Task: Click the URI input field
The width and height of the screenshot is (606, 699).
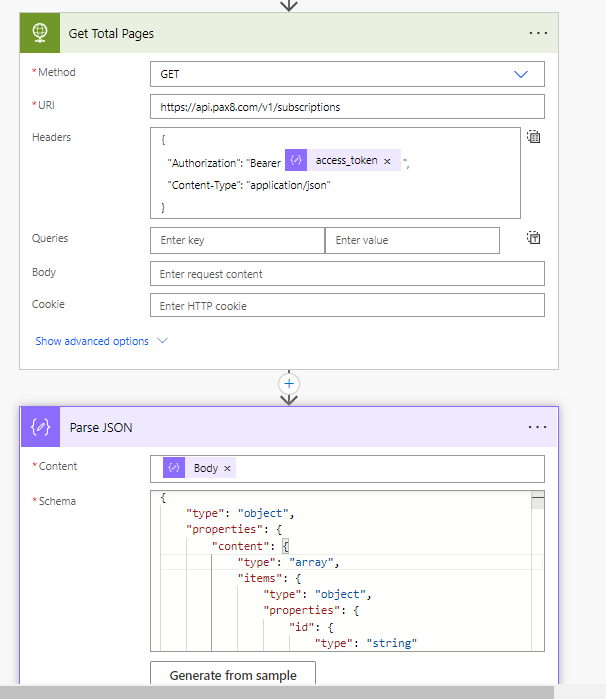Action: 347,107
